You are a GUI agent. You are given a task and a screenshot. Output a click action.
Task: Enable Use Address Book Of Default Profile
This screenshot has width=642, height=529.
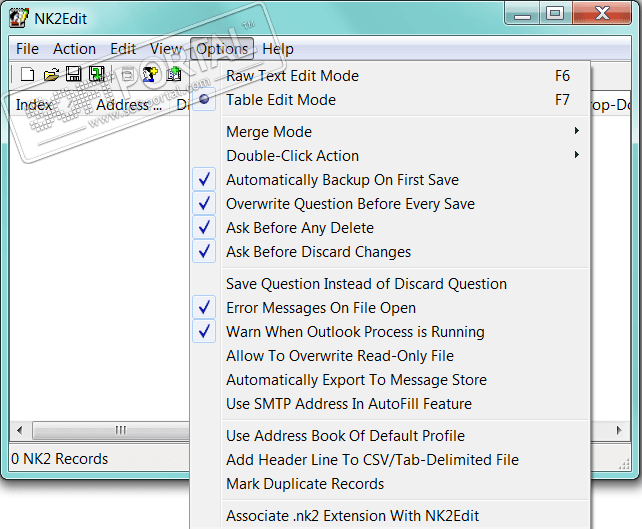pyautogui.click(x=391, y=436)
